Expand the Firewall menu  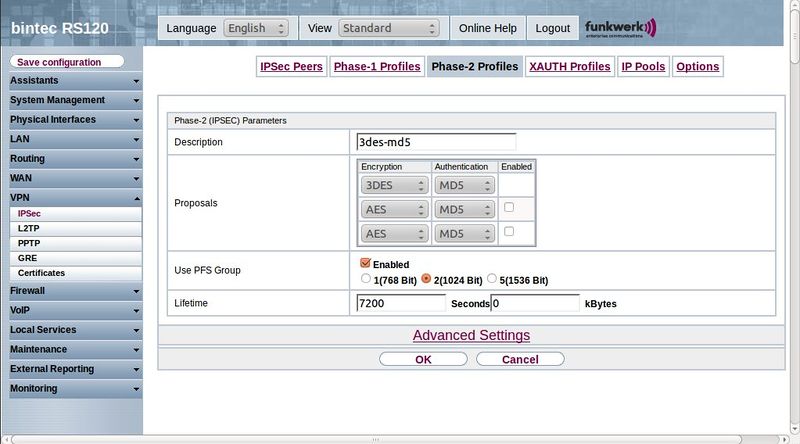tap(75, 291)
